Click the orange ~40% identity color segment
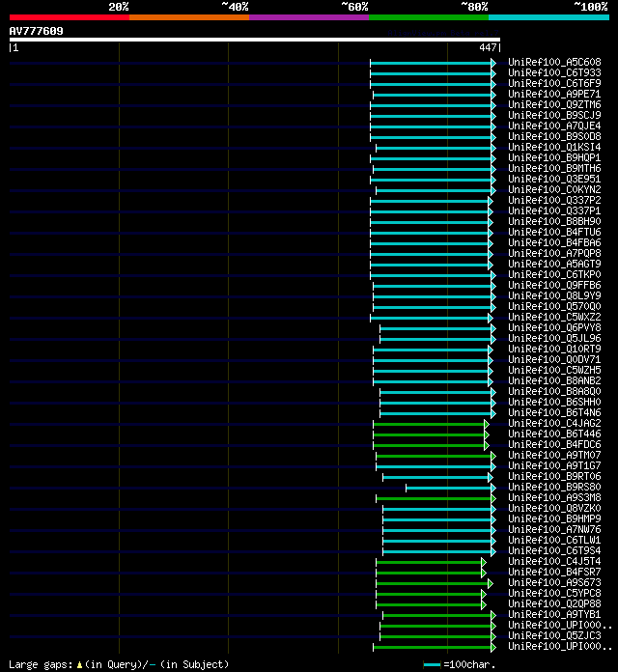618x672 pixels. (x=189, y=17)
